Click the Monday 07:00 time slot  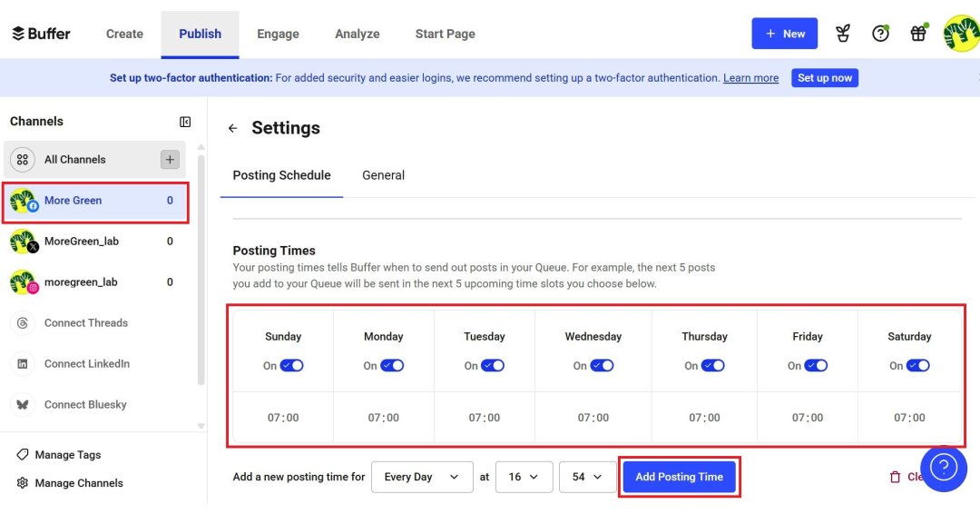pos(383,418)
